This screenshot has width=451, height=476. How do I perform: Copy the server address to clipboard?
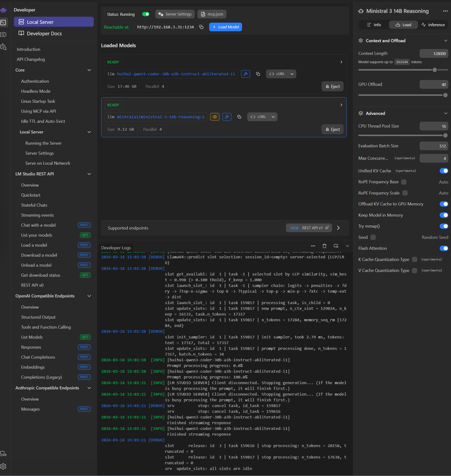(x=201, y=27)
